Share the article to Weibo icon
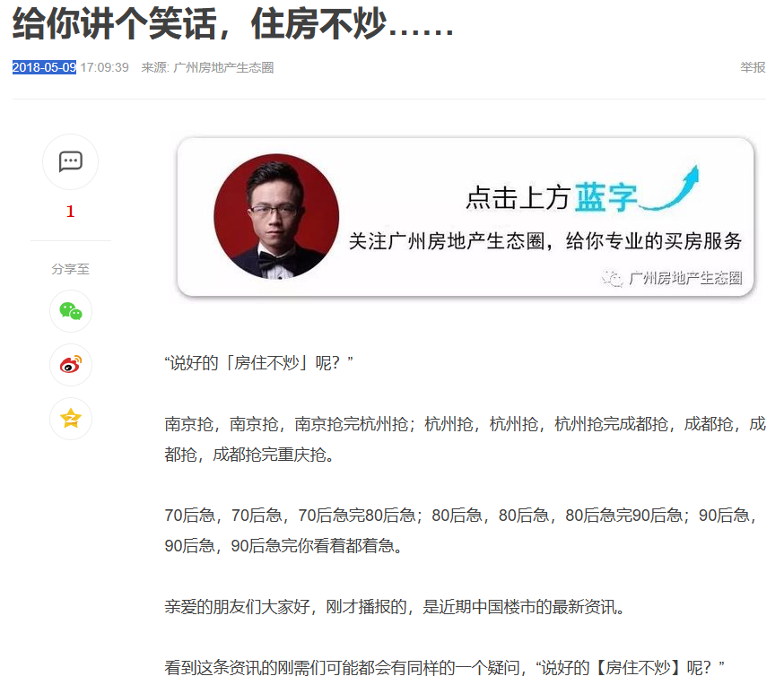 (x=71, y=365)
